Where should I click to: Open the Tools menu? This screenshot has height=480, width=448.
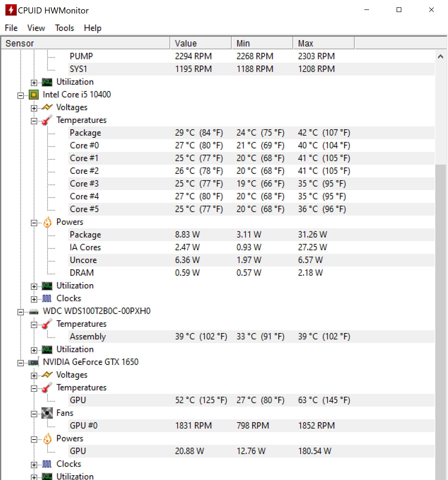[x=64, y=28]
